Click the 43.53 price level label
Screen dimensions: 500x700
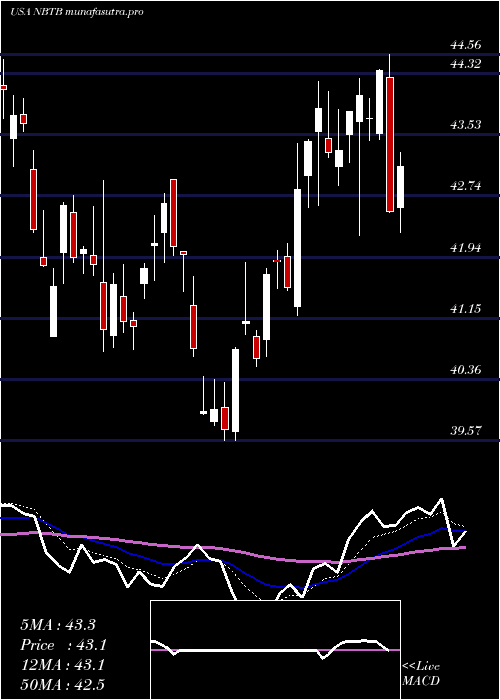point(466,125)
